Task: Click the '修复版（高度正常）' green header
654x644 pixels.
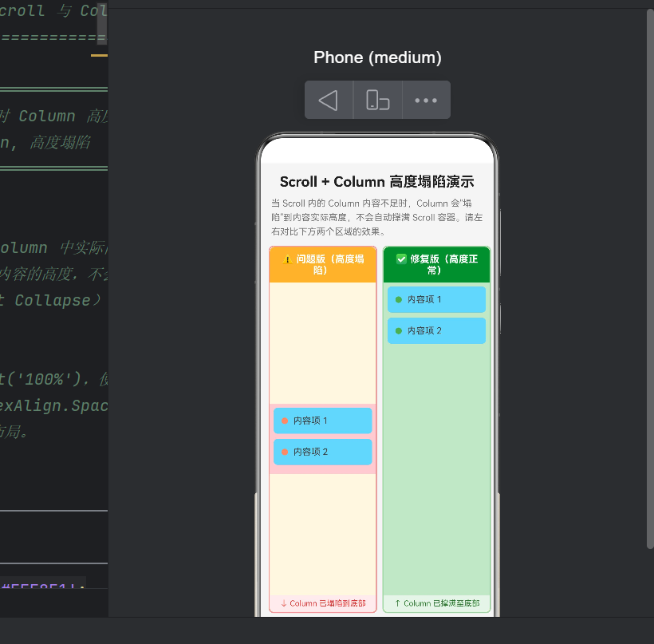Action: pyautogui.click(x=437, y=265)
